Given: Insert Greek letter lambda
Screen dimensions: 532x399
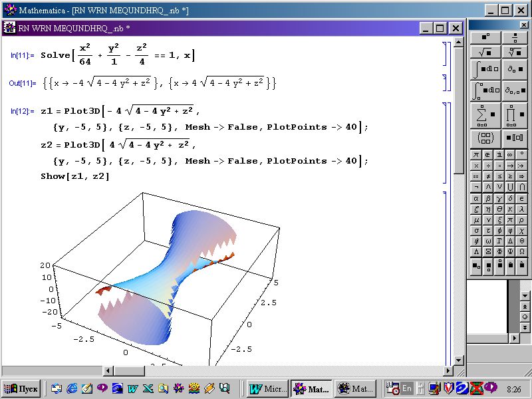Looking at the screenshot, I should point(521,209).
